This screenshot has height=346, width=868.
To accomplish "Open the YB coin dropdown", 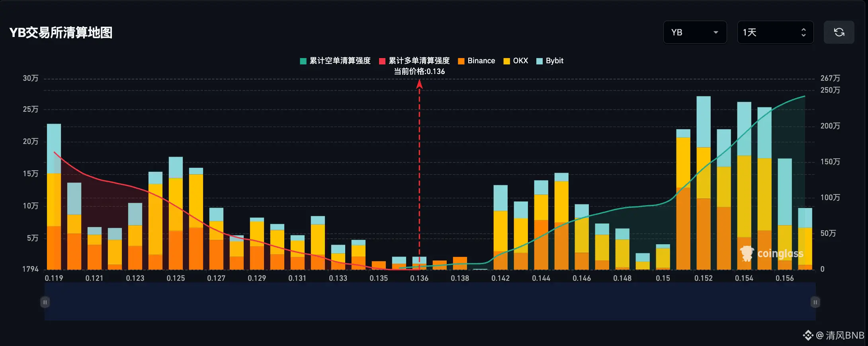I will pos(695,32).
